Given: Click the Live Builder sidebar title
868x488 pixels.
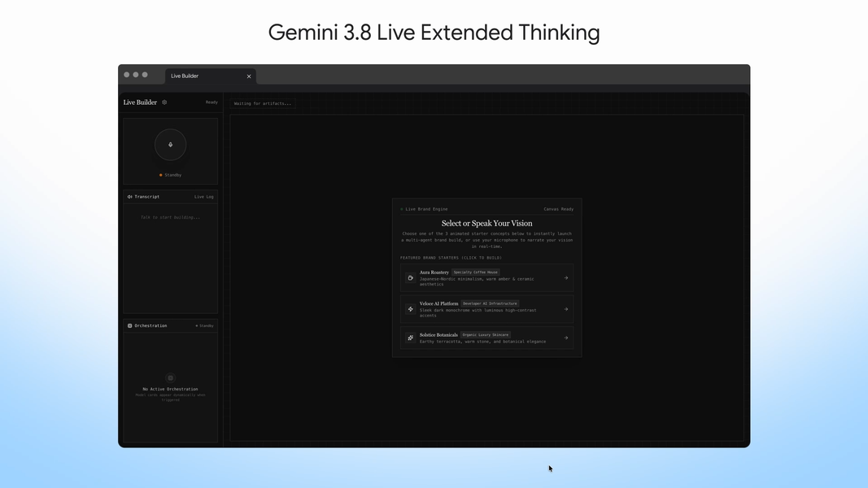Looking at the screenshot, I should [140, 102].
